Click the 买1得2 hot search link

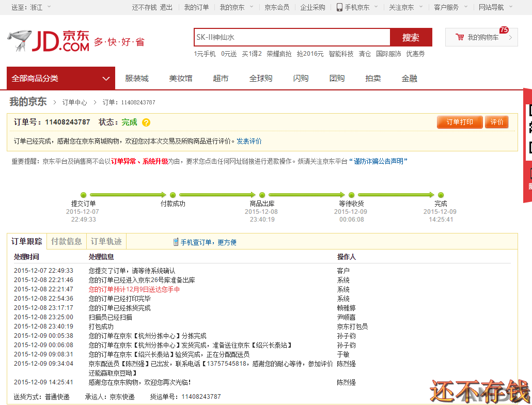(x=252, y=54)
